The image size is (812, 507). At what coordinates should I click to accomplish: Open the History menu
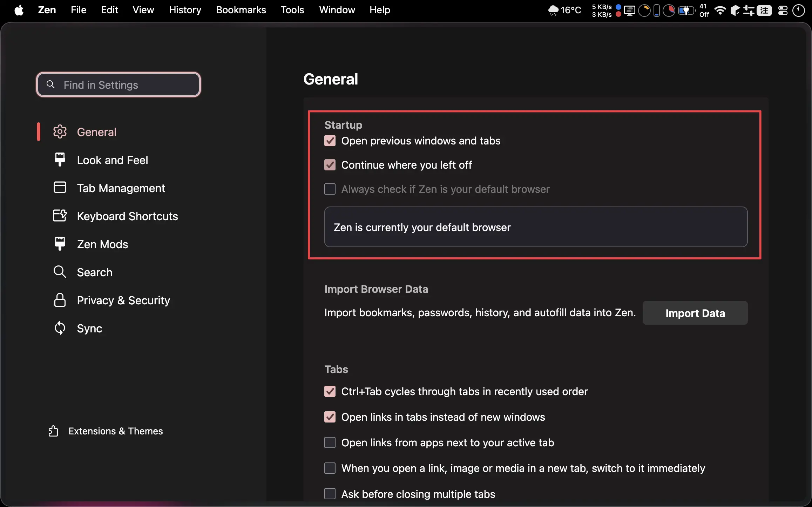[x=185, y=10]
